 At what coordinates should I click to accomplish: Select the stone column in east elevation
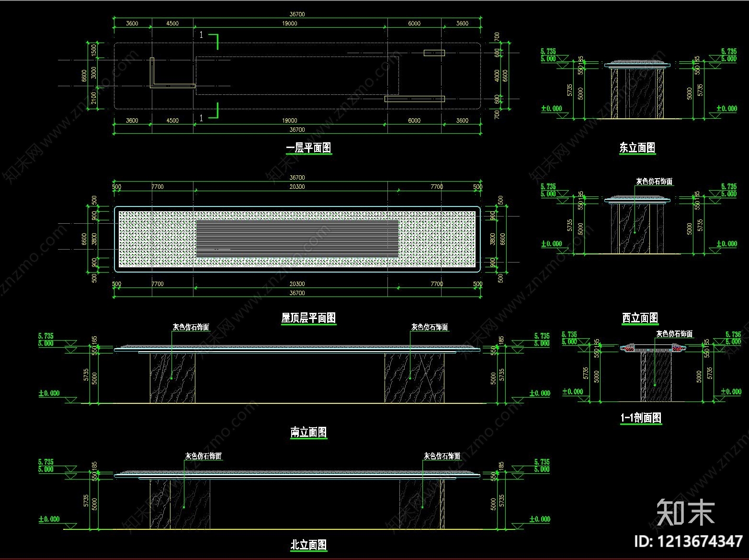(x=637, y=93)
